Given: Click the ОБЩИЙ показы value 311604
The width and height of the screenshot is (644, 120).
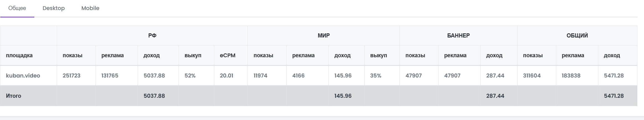Looking at the screenshot, I should 532,76.
